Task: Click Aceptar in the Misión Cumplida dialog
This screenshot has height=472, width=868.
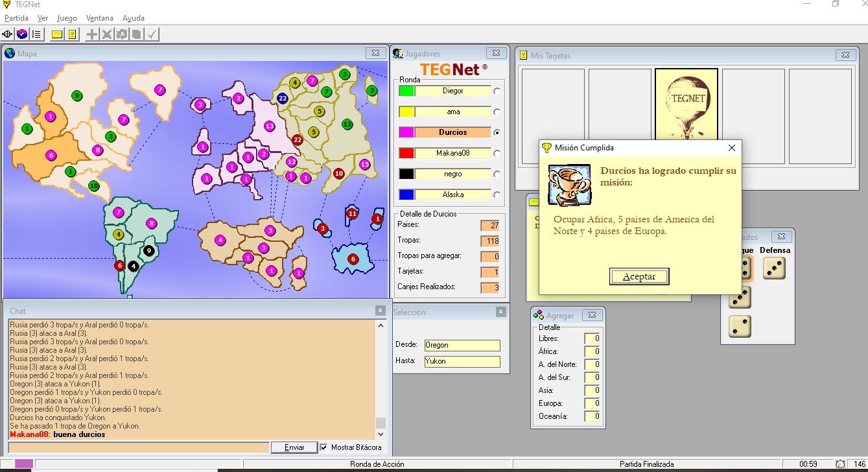Action: [x=639, y=276]
